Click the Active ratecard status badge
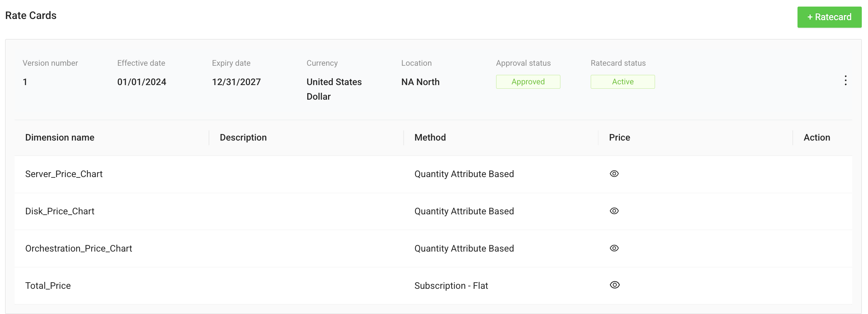This screenshot has width=868, height=314. click(x=623, y=81)
